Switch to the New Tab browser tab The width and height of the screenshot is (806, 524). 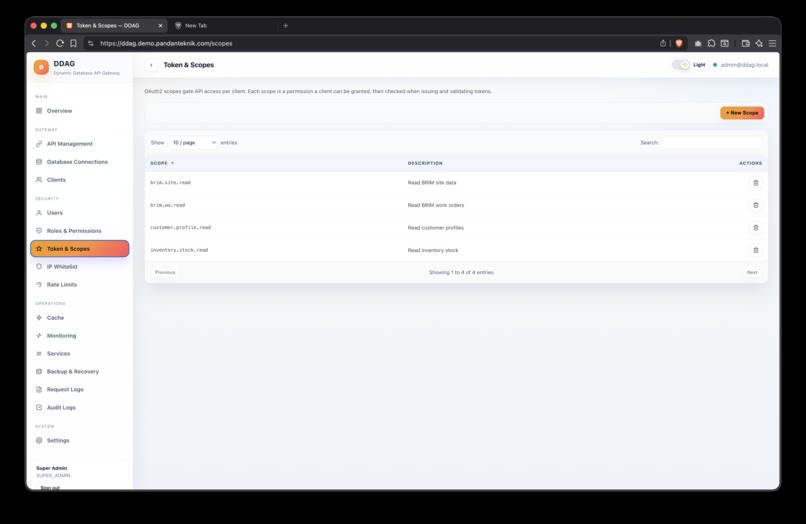(195, 25)
